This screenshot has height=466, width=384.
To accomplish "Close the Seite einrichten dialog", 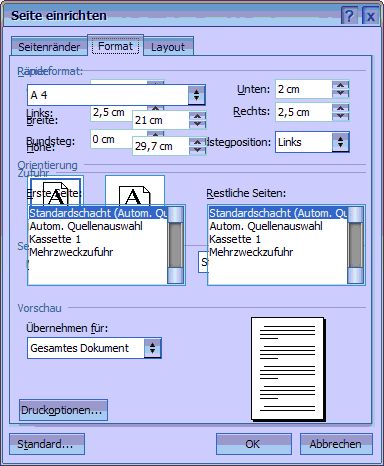I will click(x=370, y=15).
